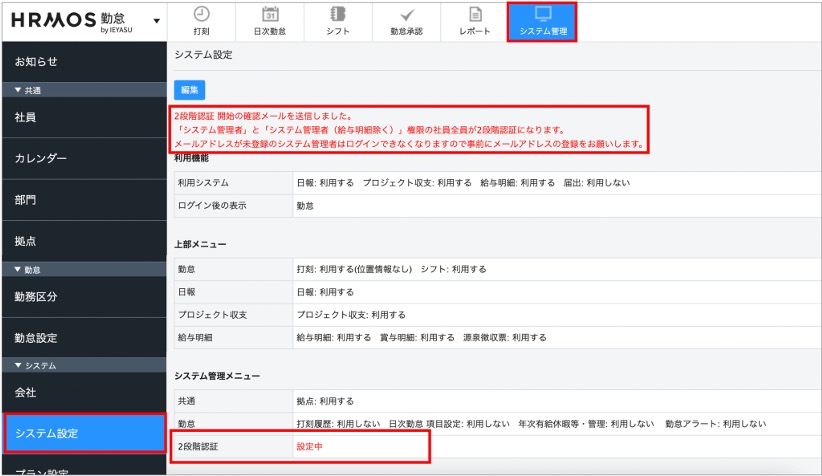Viewport: 822px width, 476px height.
Task: Open お知らせ in the sidebar
Action: [x=36, y=62]
